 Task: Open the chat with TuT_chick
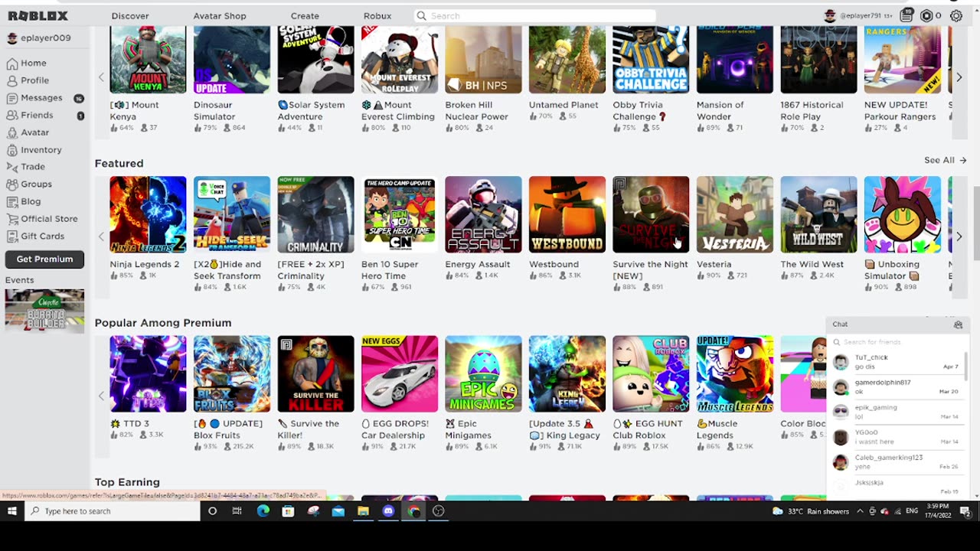coord(897,362)
